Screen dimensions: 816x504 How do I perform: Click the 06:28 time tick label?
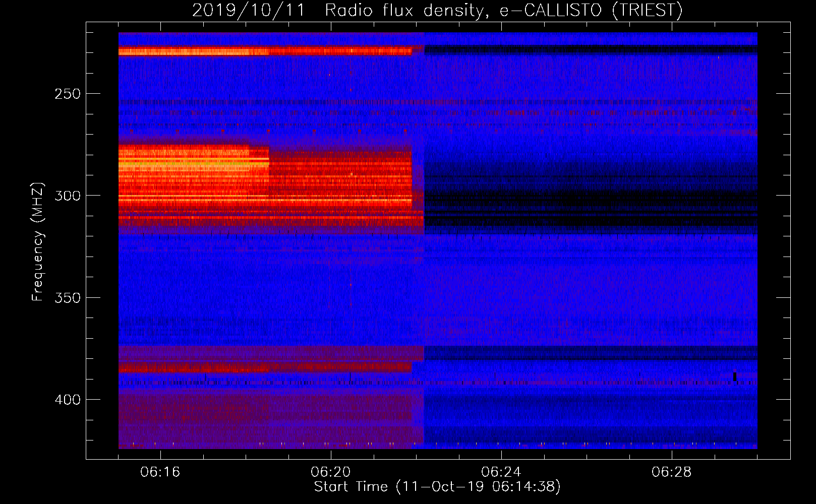click(x=671, y=472)
